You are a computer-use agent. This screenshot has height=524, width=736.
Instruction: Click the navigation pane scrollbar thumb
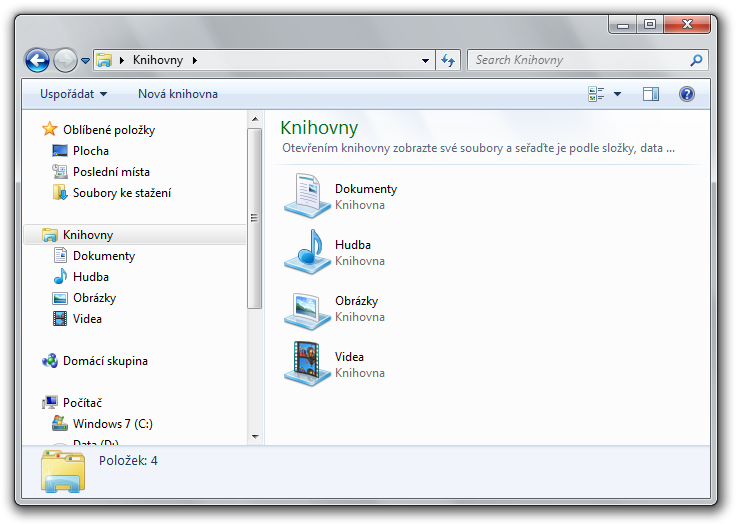pos(254,219)
